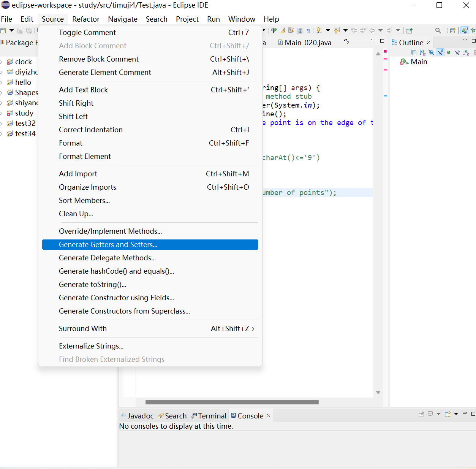Open the Next Annotation dropdown arrow
This screenshot has height=469, width=476.
click(328, 30)
